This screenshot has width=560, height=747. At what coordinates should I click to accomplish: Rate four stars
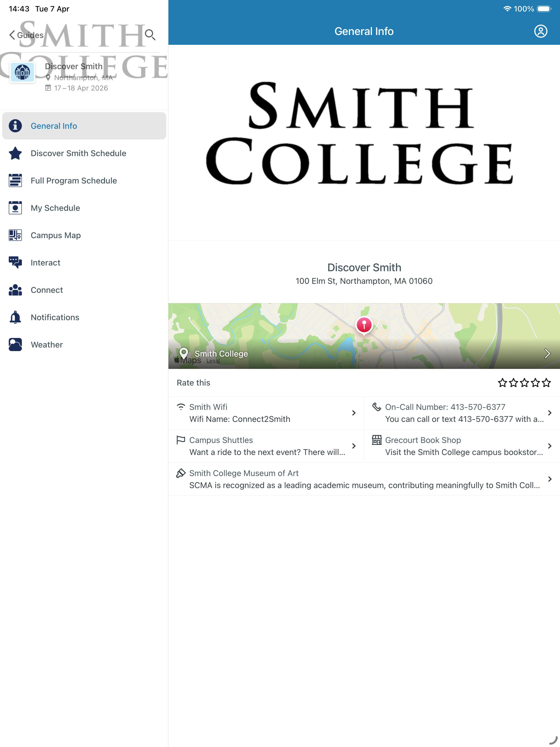click(535, 383)
